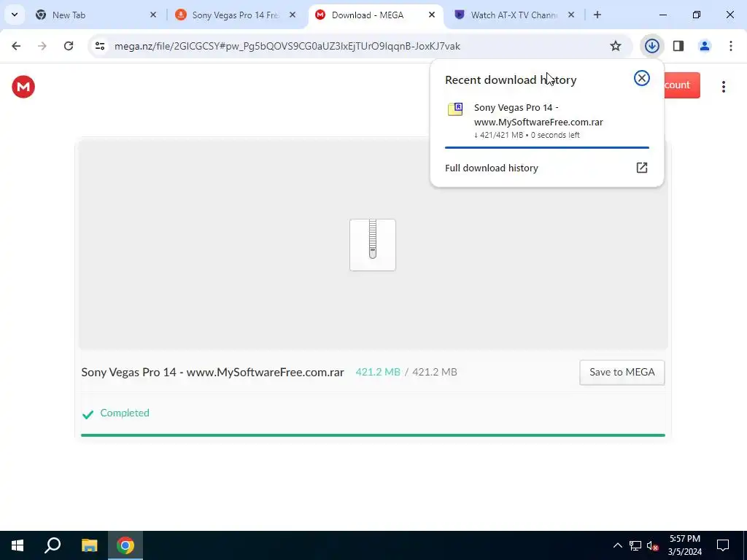This screenshot has height=560, width=747.
Task: Close the Download - MEGA tab
Action: [432, 15]
